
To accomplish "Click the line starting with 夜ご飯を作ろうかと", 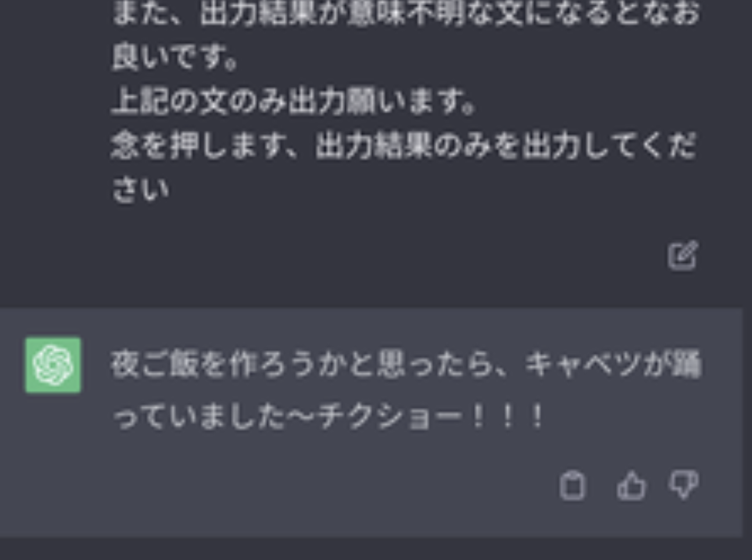I will pyautogui.click(x=406, y=365).
